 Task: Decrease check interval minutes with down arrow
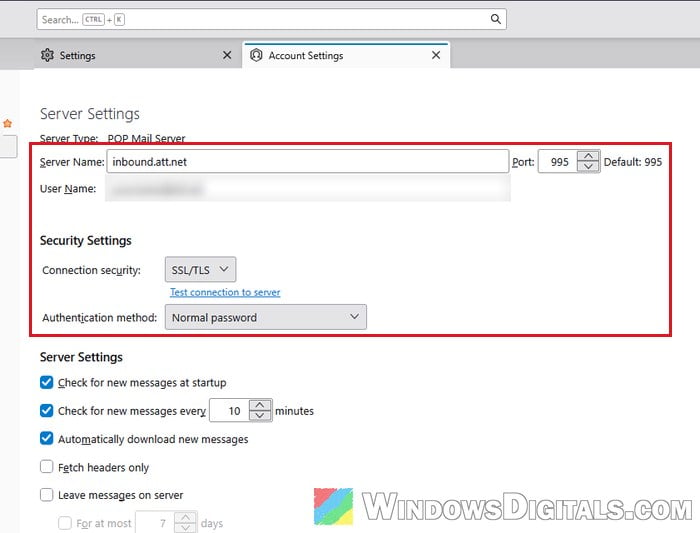(x=260, y=416)
